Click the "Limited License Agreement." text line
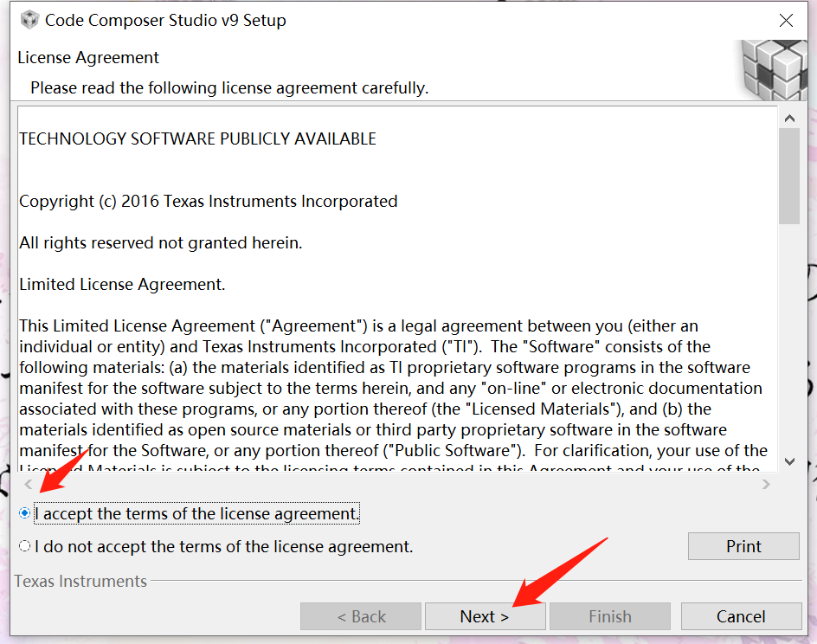Viewport: 817px width, 644px height. click(x=122, y=284)
